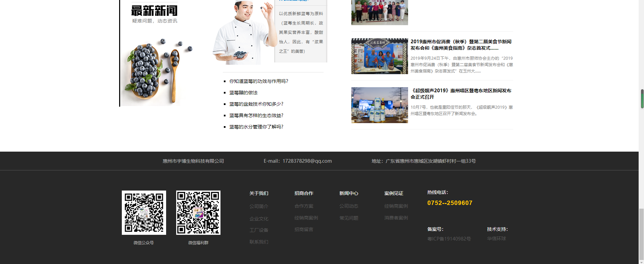Go to 公司动态 footer link

(x=349, y=206)
